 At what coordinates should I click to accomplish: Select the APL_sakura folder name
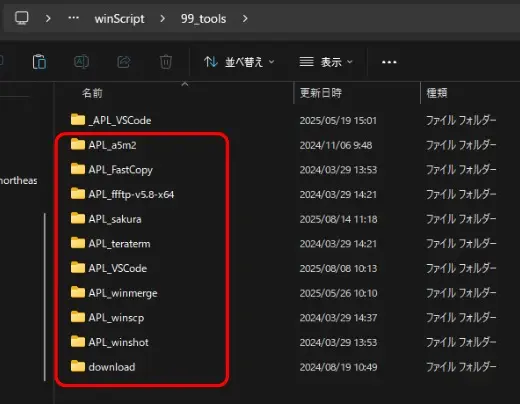coord(115,219)
